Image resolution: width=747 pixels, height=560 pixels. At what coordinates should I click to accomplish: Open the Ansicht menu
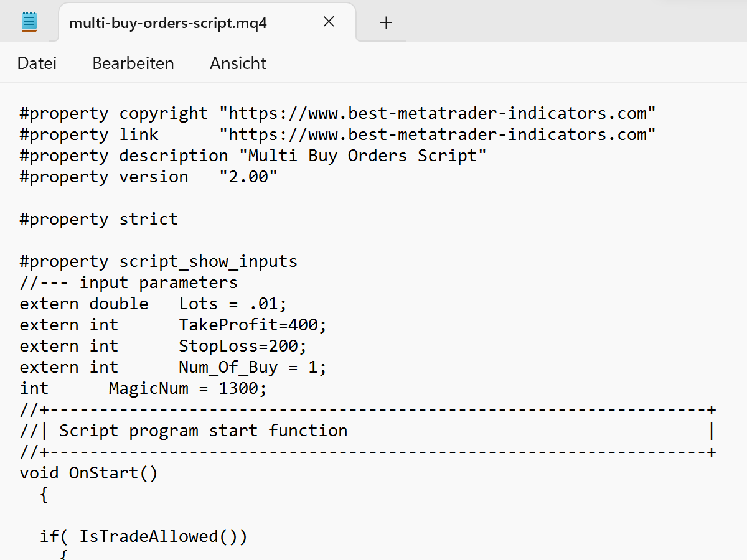[238, 63]
